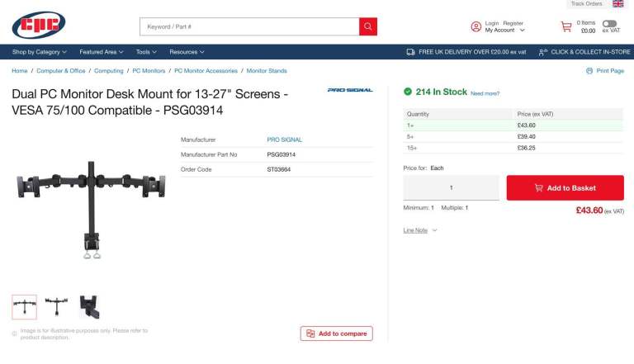Open the Tools menu

146,52
